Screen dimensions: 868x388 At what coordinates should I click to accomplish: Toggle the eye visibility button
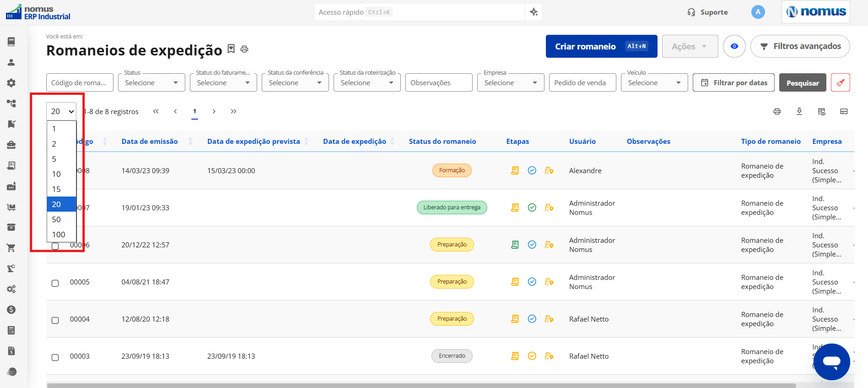click(734, 46)
